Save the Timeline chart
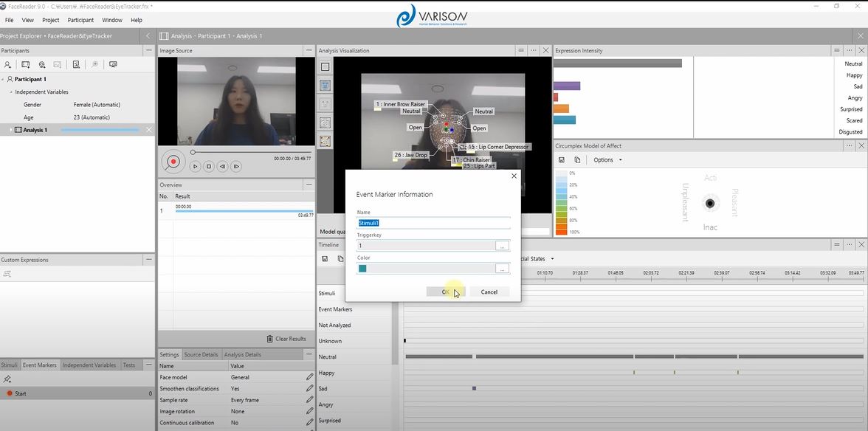This screenshot has height=431, width=868. (325, 258)
